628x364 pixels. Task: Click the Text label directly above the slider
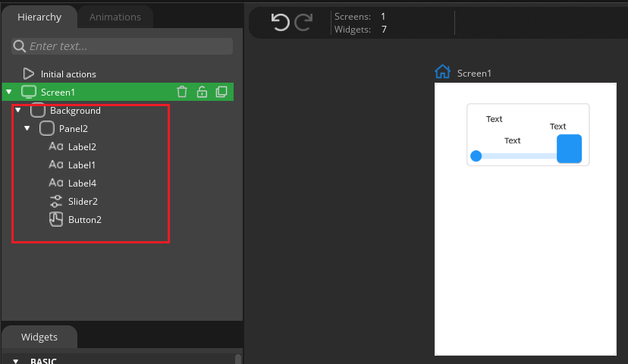click(512, 140)
